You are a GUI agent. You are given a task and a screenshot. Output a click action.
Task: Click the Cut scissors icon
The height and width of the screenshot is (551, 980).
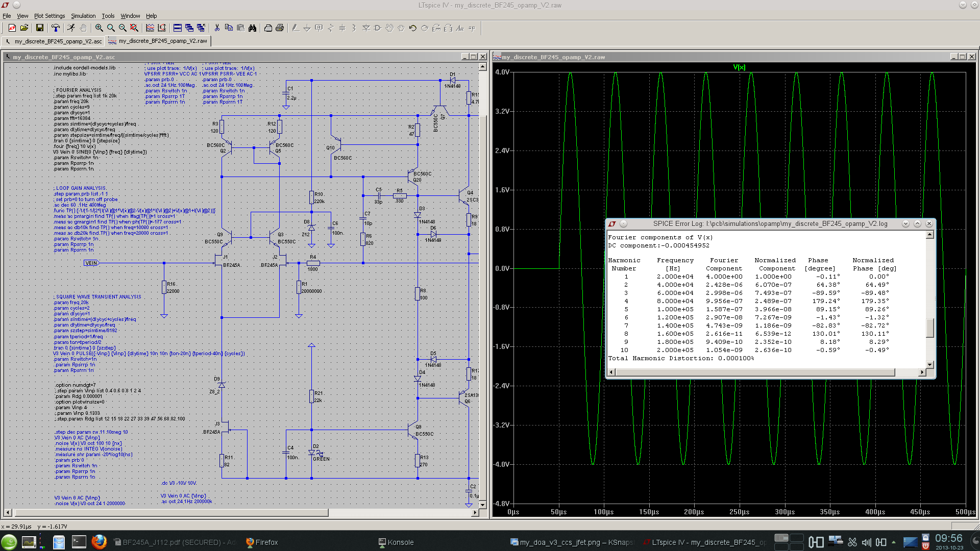217,28
